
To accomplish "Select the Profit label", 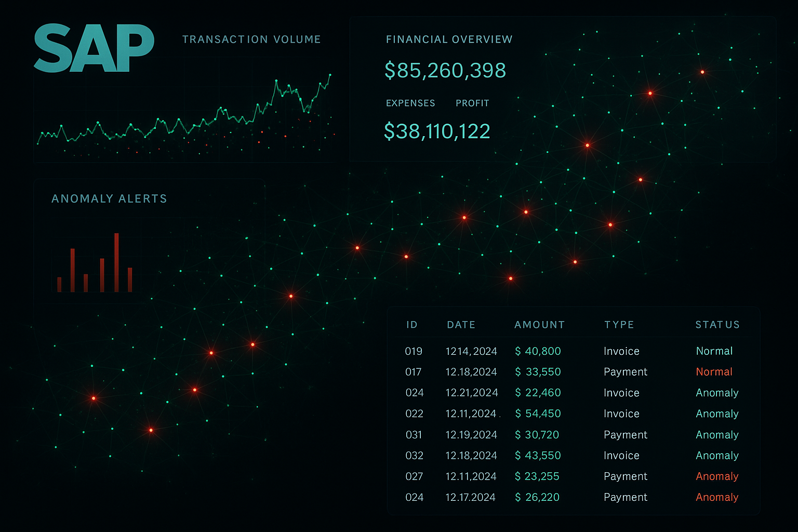I will (x=472, y=103).
